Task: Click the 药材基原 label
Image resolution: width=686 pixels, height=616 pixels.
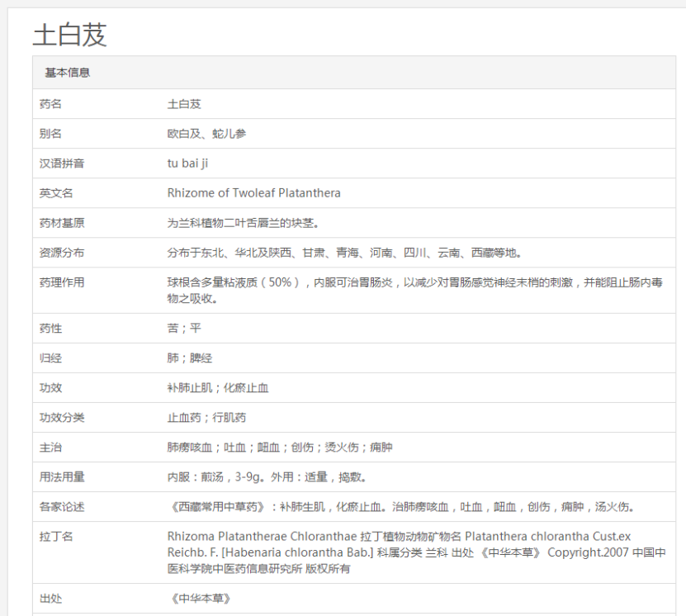Action: click(x=62, y=223)
